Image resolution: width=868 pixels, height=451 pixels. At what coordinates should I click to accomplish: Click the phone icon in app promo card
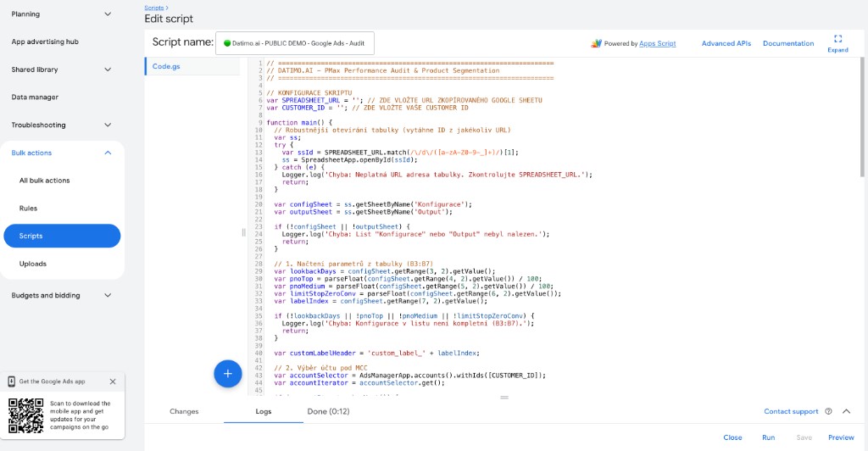click(11, 381)
